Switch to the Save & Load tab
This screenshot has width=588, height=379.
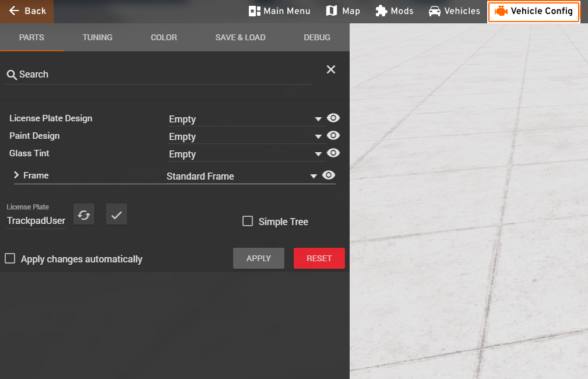pyautogui.click(x=240, y=37)
